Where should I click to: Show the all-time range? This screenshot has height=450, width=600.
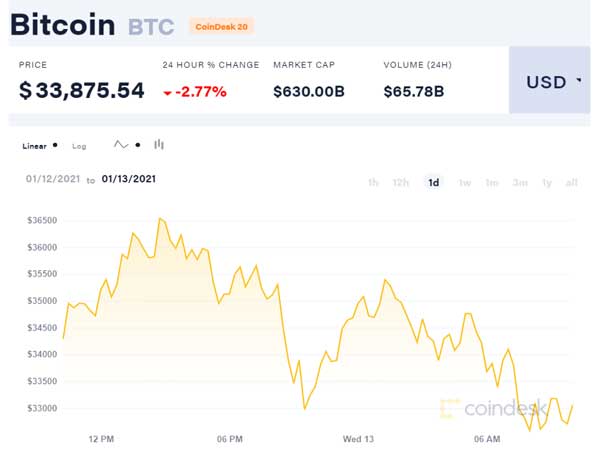pos(572,183)
